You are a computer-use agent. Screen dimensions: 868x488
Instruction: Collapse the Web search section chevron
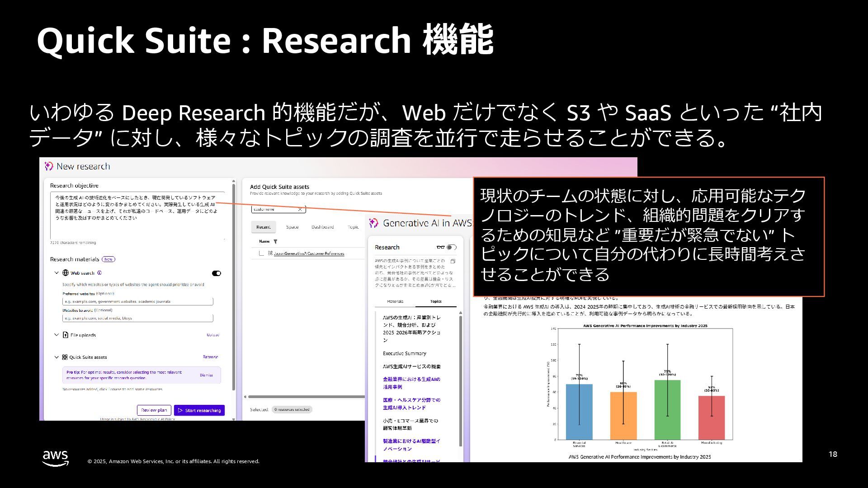click(x=57, y=273)
